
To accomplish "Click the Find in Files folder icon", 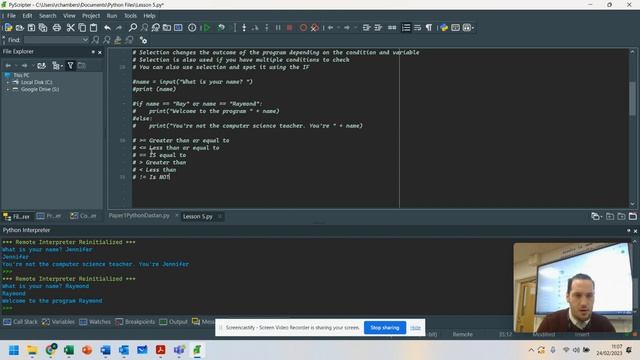I will pyautogui.click(x=167, y=28).
